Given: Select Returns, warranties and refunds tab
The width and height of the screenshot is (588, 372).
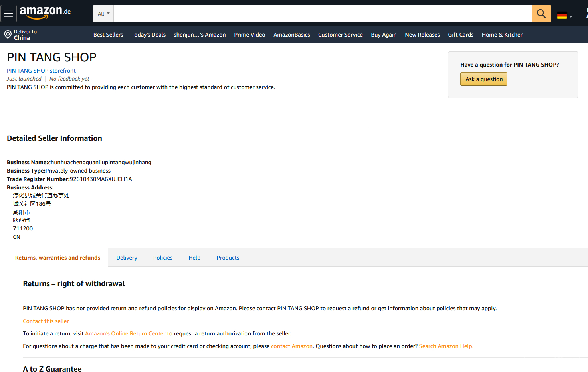Looking at the screenshot, I should [x=57, y=258].
